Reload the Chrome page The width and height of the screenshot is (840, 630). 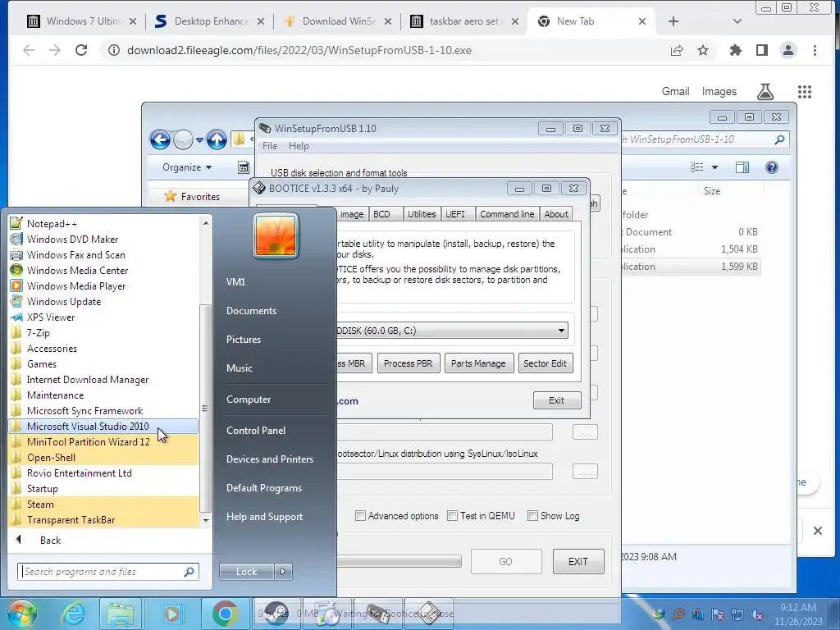(81, 50)
